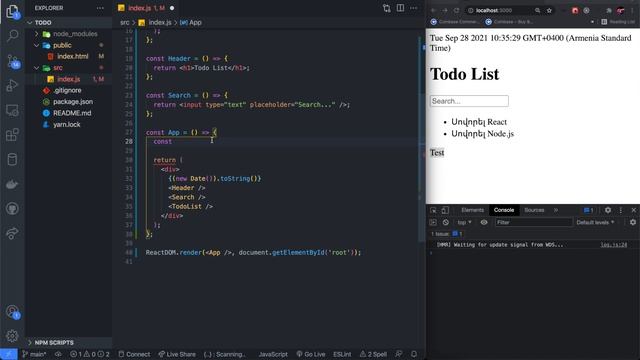Open Explorer more actions menu

pyautogui.click(x=100, y=8)
